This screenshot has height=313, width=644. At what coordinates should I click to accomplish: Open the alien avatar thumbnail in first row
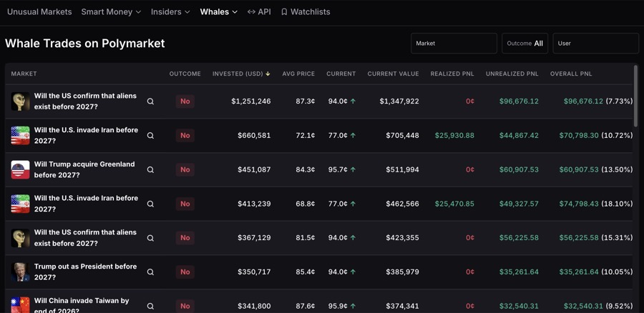click(x=20, y=101)
